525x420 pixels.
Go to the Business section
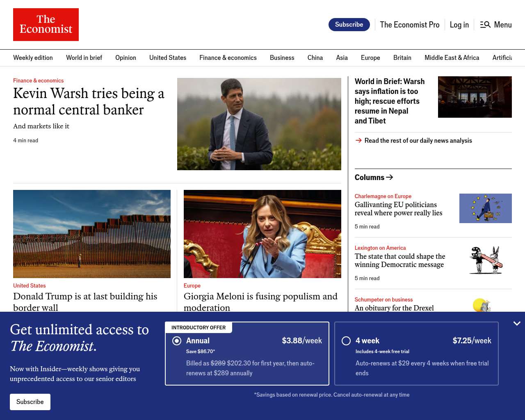point(282,58)
